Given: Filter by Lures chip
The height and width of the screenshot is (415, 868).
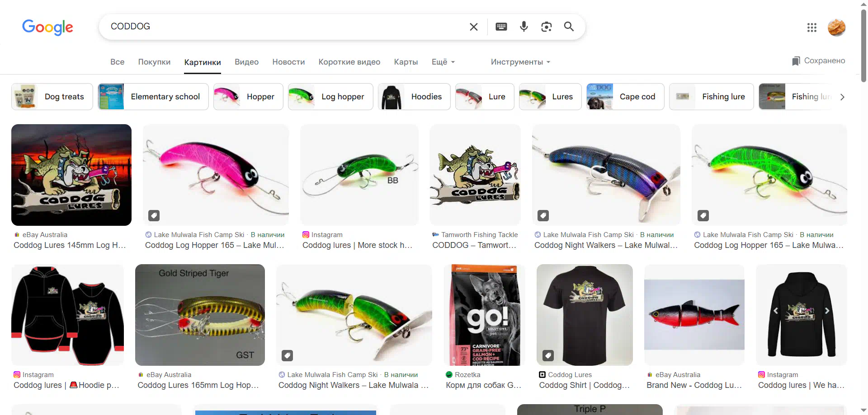Looking at the screenshot, I should pos(550,97).
